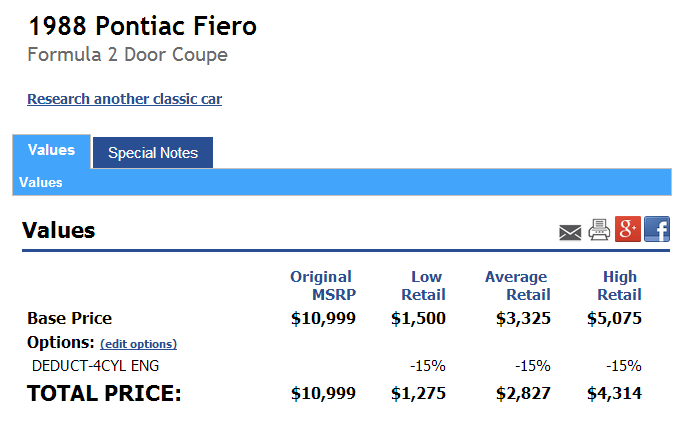Click the High Retail column header
This screenshot has width=683, height=435.
(619, 286)
